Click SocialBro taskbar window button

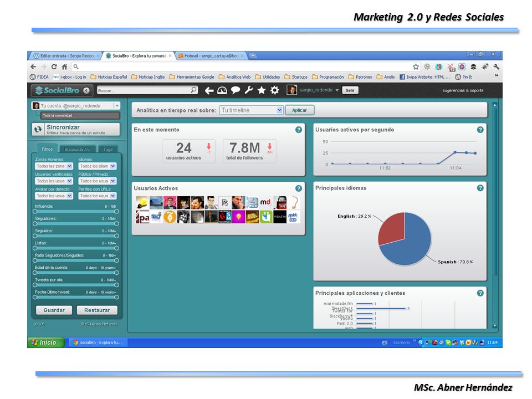[x=99, y=342]
